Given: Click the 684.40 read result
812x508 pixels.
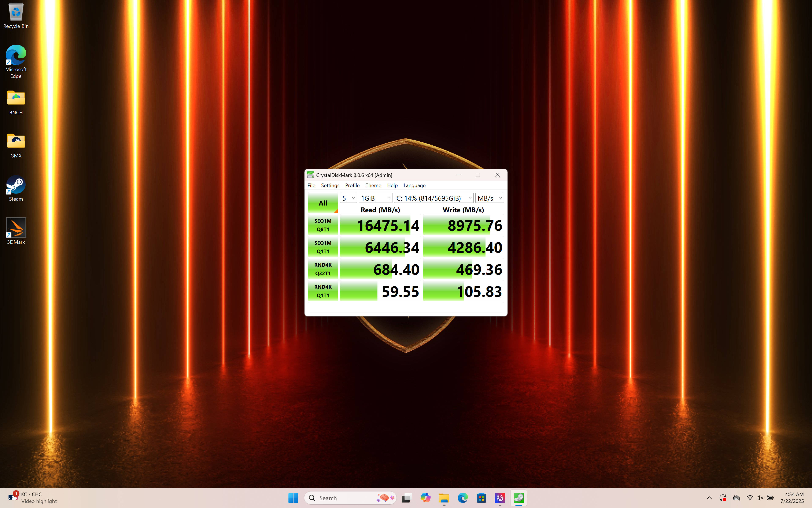Looking at the screenshot, I should 380,269.
